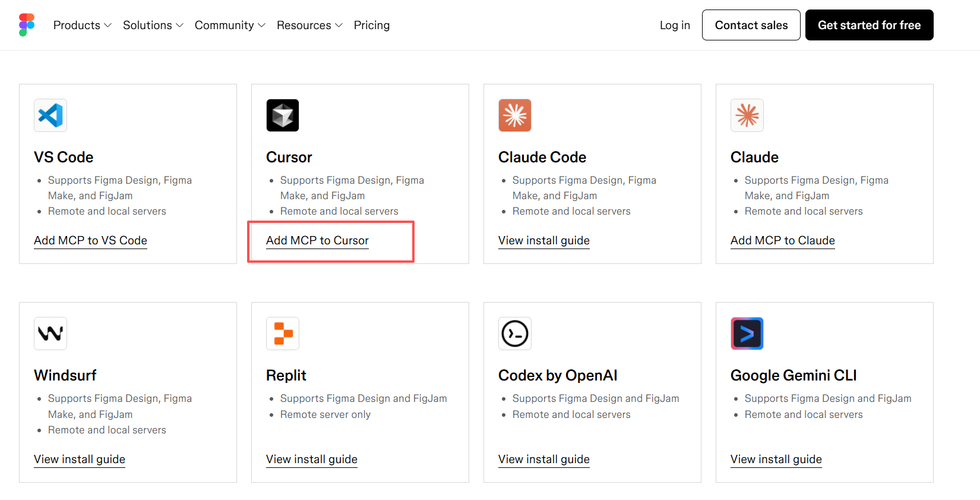Click the Cursor cube logo icon

point(283,115)
